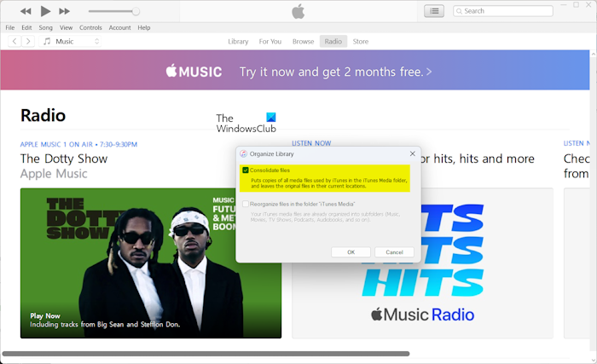Click the music note icon
The width and height of the screenshot is (597, 364).
47,41
